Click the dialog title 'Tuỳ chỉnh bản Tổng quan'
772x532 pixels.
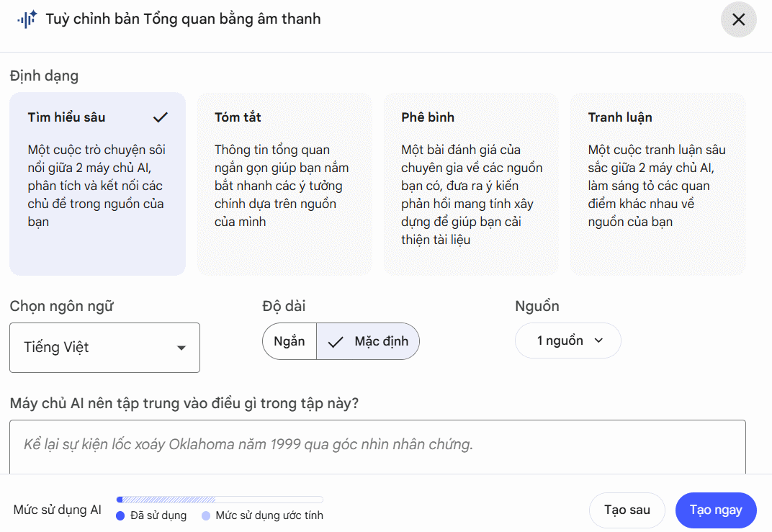(x=183, y=19)
